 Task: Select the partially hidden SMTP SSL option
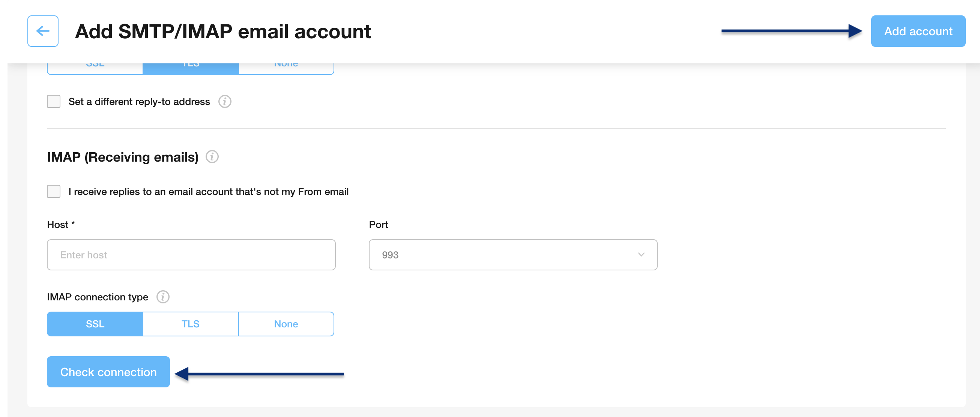tap(95, 69)
